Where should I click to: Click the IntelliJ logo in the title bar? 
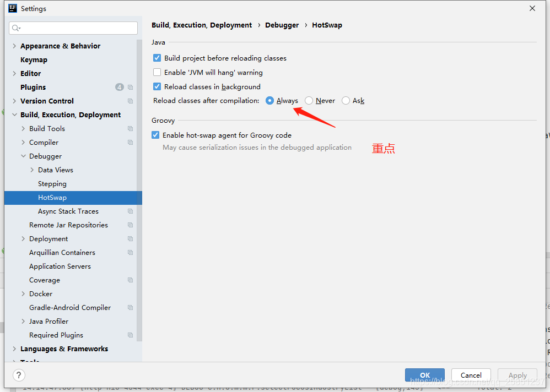point(12,8)
